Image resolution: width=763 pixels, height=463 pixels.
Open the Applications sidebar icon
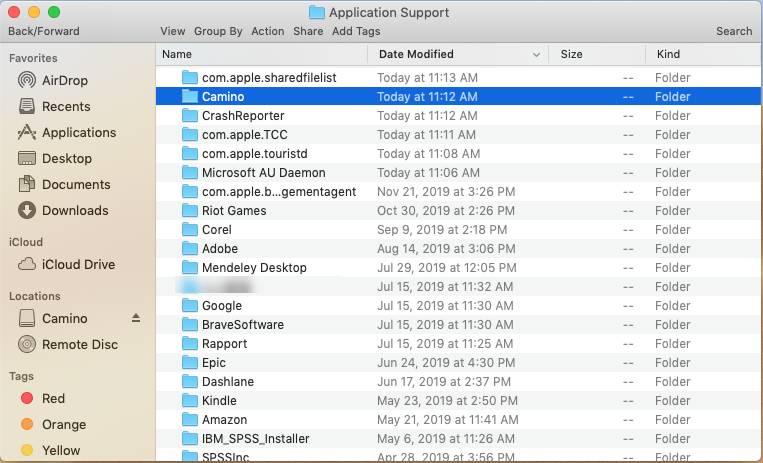coord(27,132)
